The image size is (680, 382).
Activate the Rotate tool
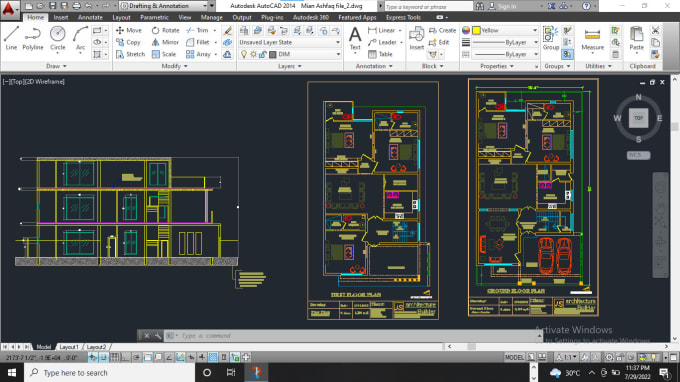point(165,30)
